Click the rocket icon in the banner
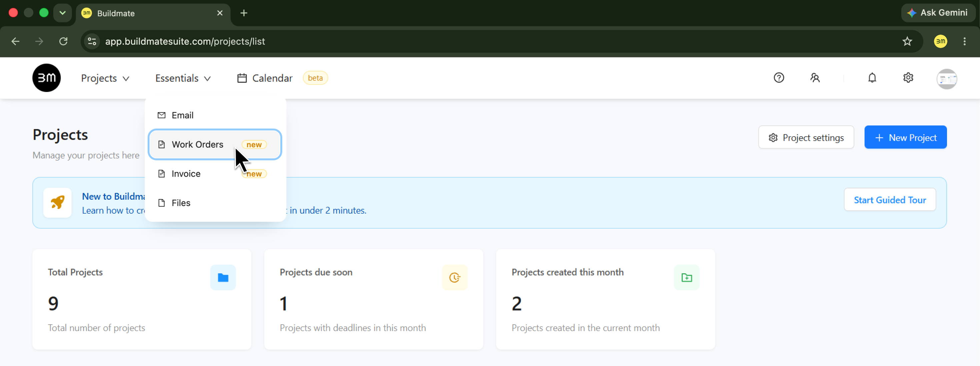 tap(57, 202)
